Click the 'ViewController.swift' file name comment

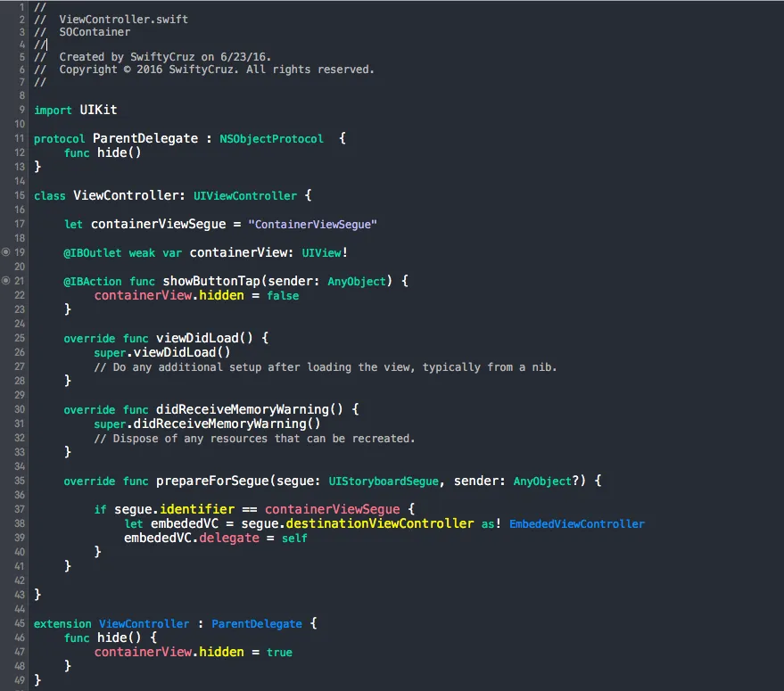(x=123, y=20)
